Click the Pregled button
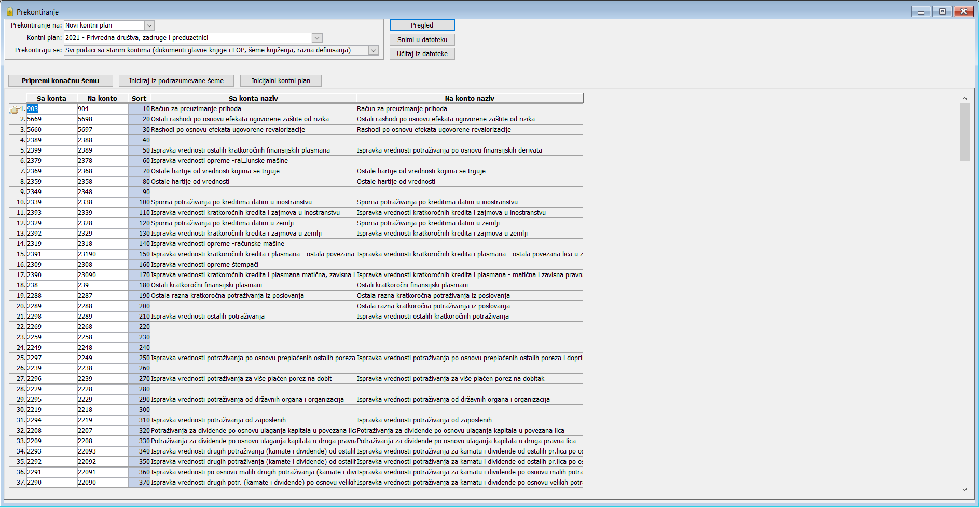The image size is (980, 508). click(422, 25)
